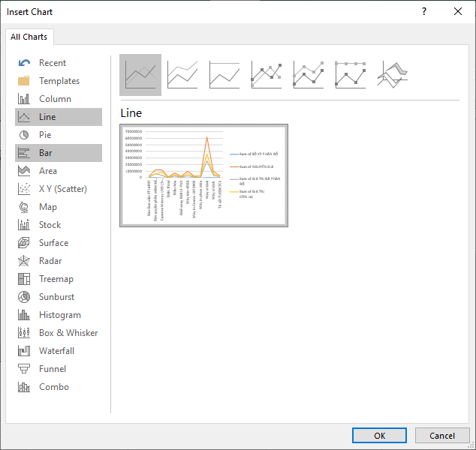This screenshot has height=450, width=476.
Task: Choose the Histogram chart type
Action: click(x=59, y=315)
